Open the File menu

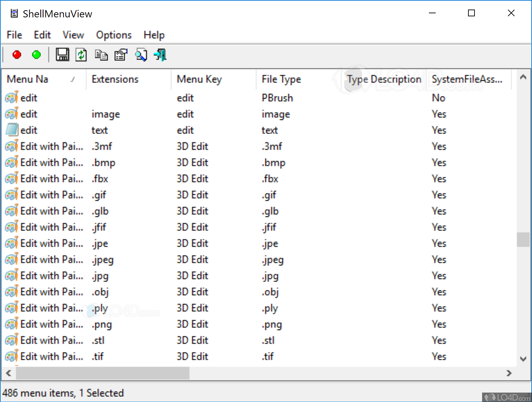click(x=14, y=35)
